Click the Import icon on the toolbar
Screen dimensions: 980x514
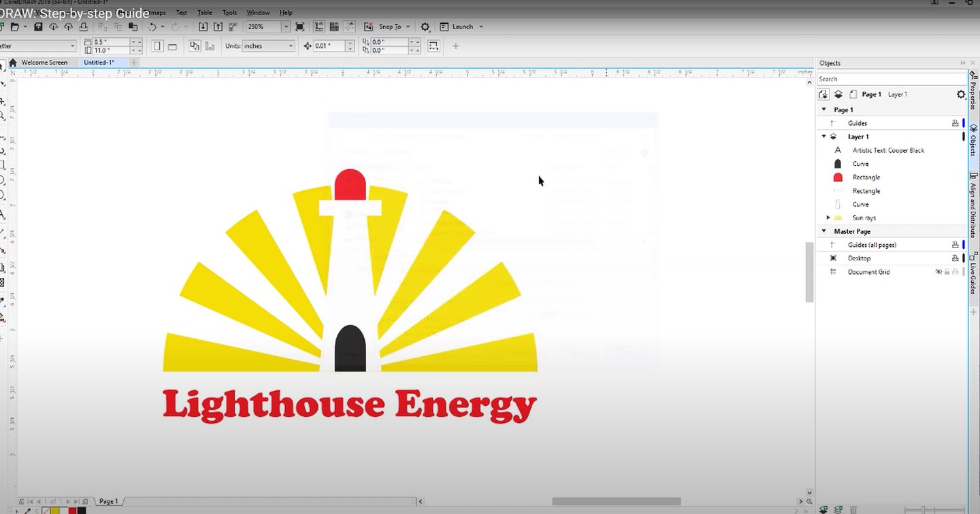click(204, 27)
